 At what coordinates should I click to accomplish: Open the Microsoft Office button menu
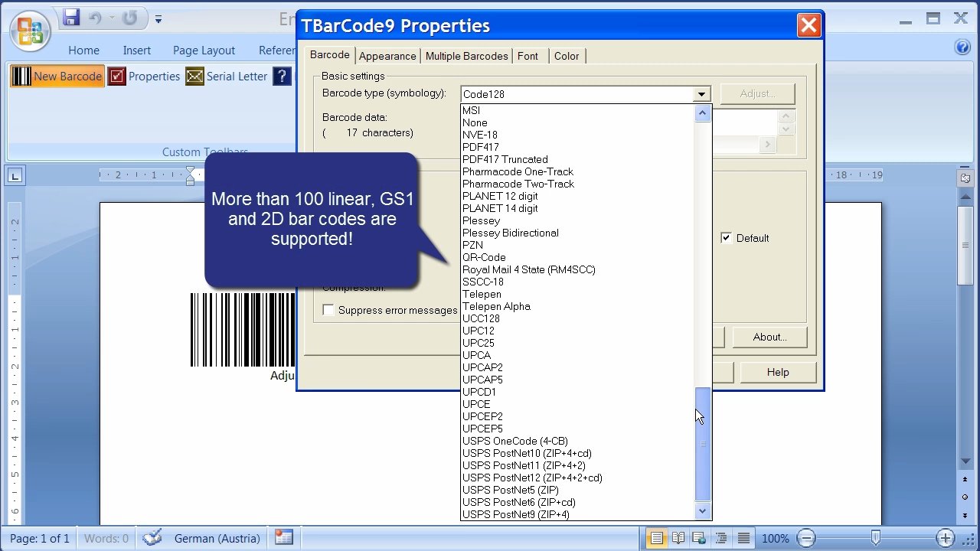pyautogui.click(x=30, y=31)
